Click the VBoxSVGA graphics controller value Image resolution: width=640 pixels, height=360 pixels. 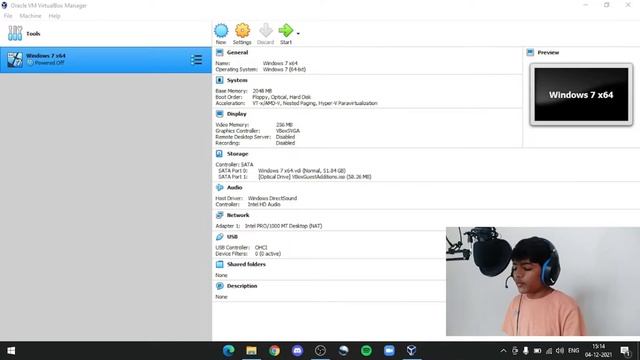click(288, 131)
